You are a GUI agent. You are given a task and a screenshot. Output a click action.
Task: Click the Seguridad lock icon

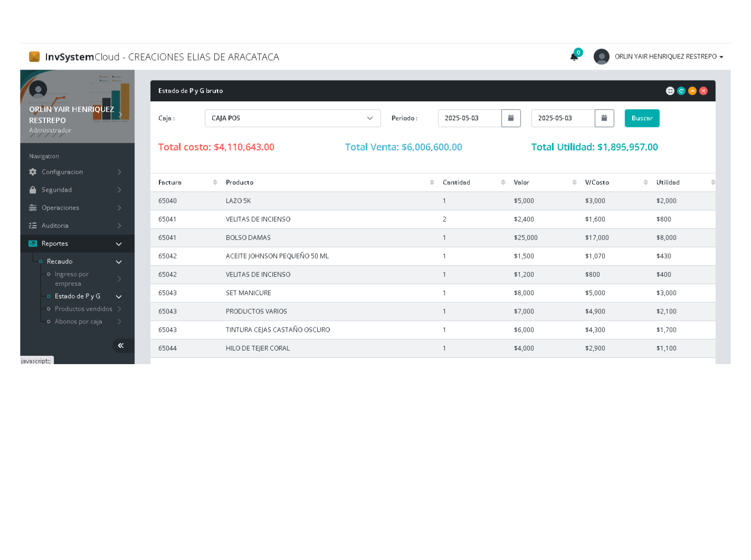coord(33,190)
